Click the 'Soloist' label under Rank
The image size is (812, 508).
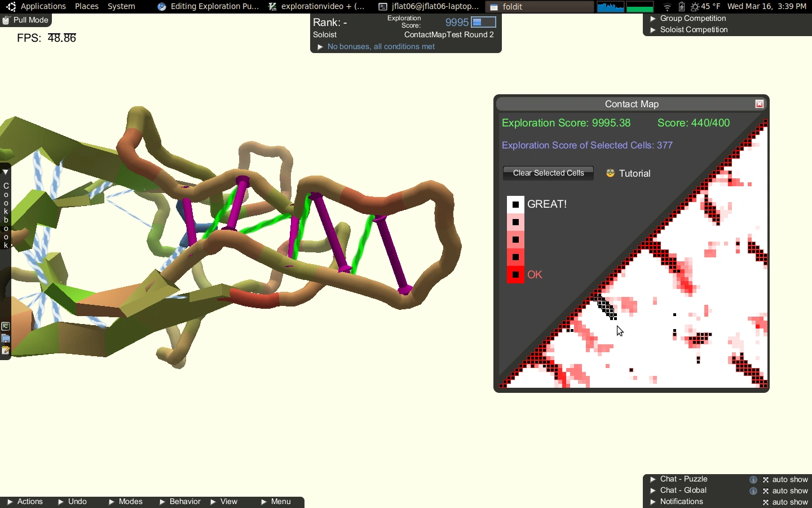[325, 35]
